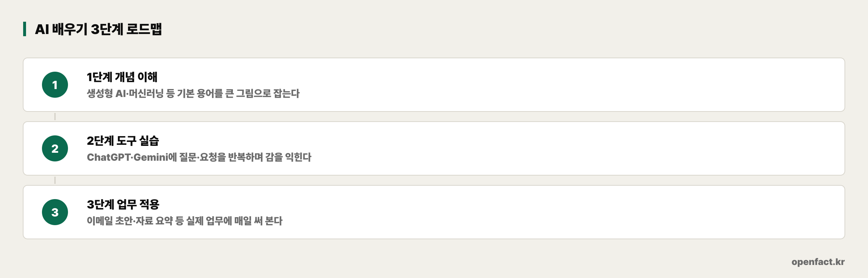868x278 pixels.
Task: Click the word '로드맵' in the title
Action: 144,29
